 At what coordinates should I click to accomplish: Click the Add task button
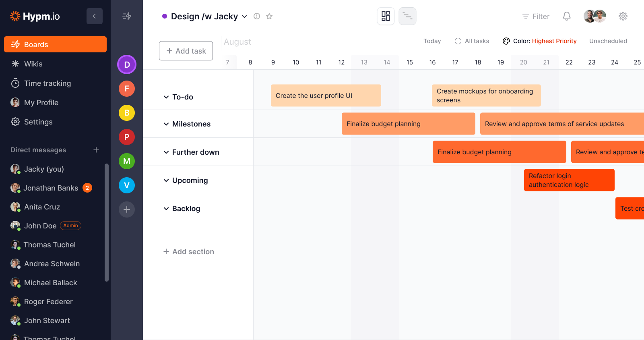[x=186, y=51]
